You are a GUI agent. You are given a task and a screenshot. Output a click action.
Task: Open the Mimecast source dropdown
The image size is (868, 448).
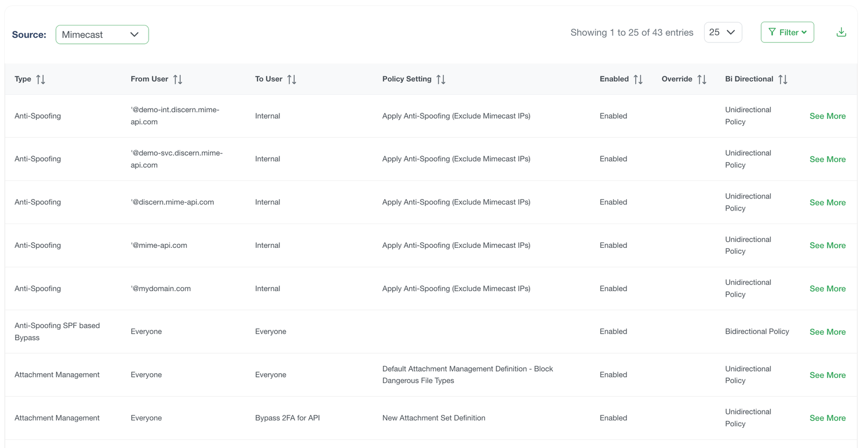102,35
